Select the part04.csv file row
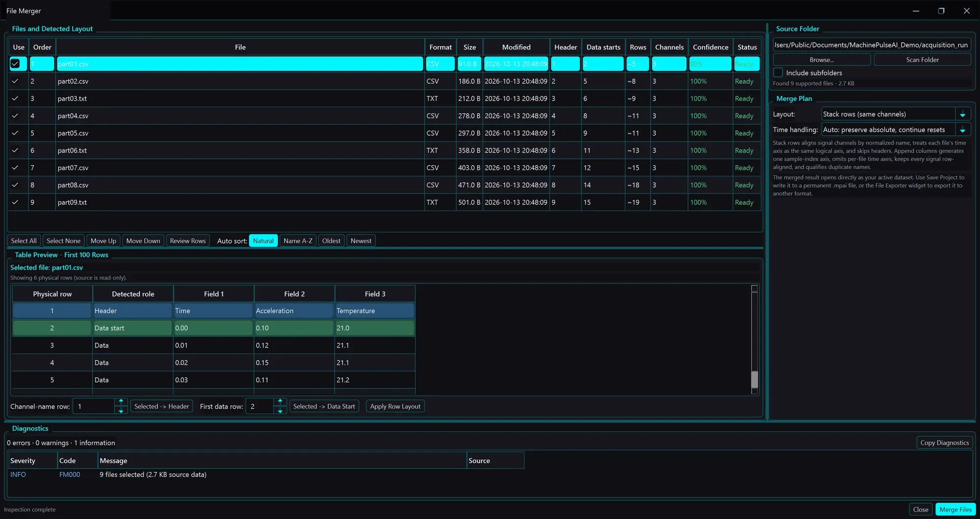980x519 pixels. (385, 116)
